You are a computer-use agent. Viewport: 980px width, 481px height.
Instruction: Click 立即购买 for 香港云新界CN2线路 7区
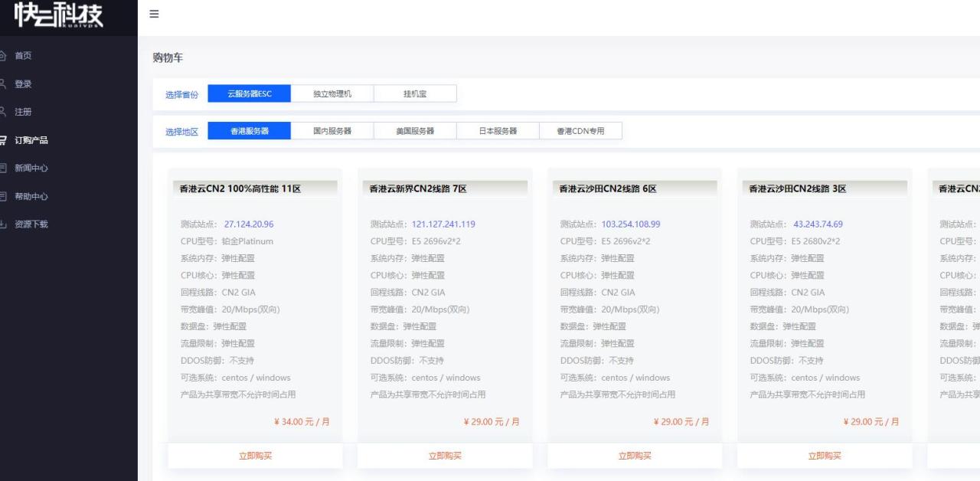coord(445,456)
